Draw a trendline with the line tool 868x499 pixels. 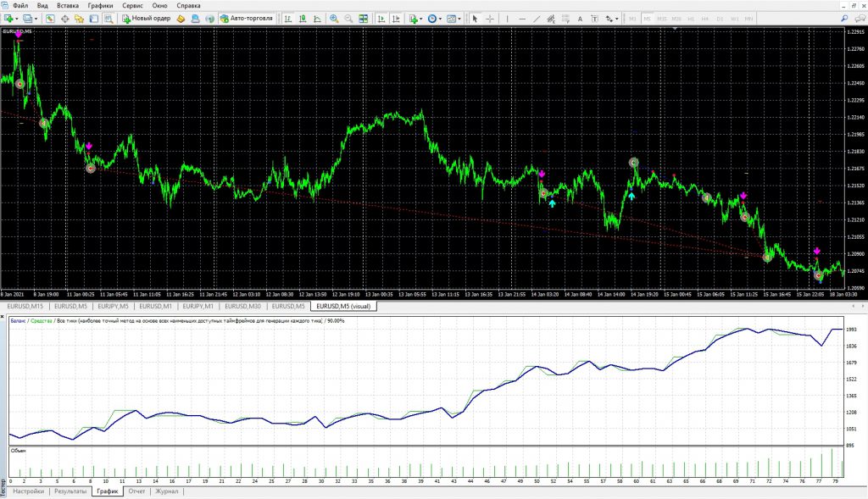537,18
